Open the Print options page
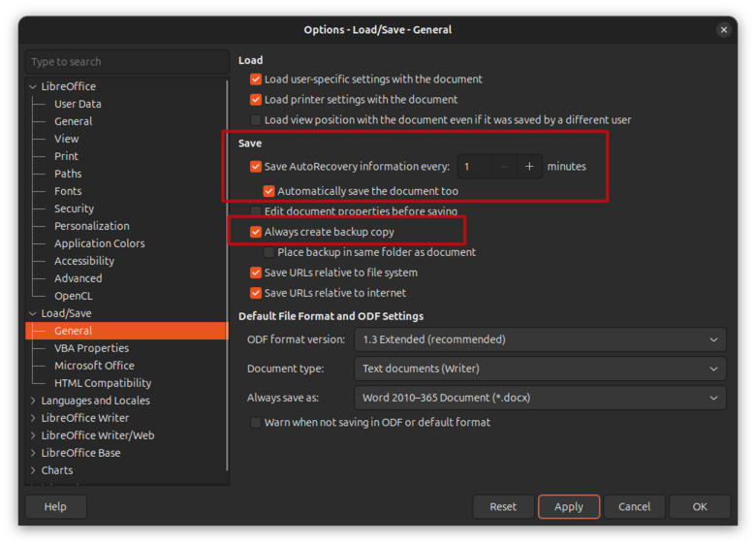Viewport: 756px width, 546px height. [66, 156]
